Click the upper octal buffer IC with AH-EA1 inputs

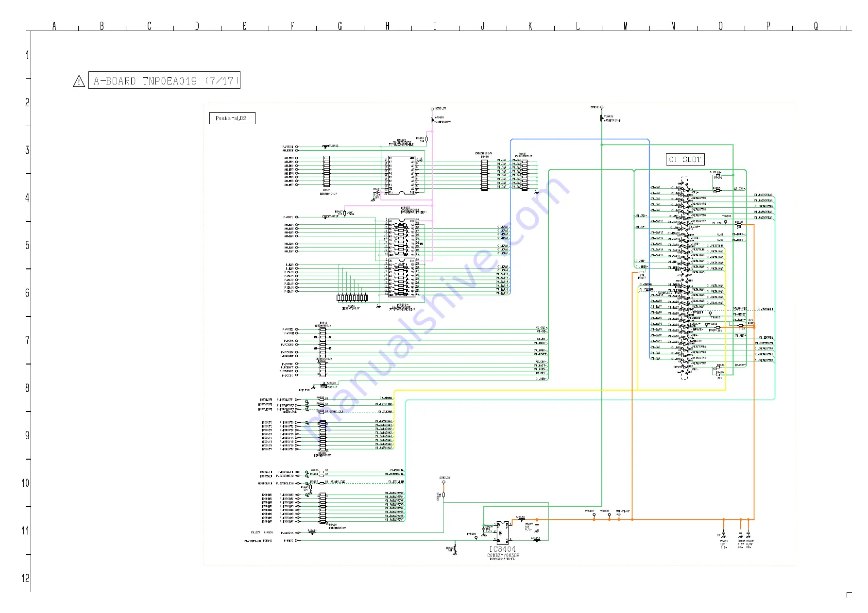(x=402, y=237)
